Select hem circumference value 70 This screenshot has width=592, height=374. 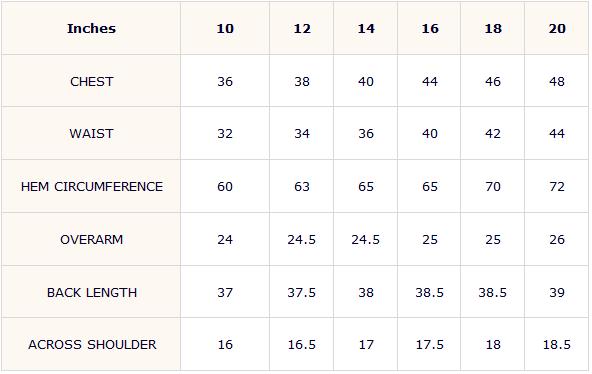(x=493, y=186)
